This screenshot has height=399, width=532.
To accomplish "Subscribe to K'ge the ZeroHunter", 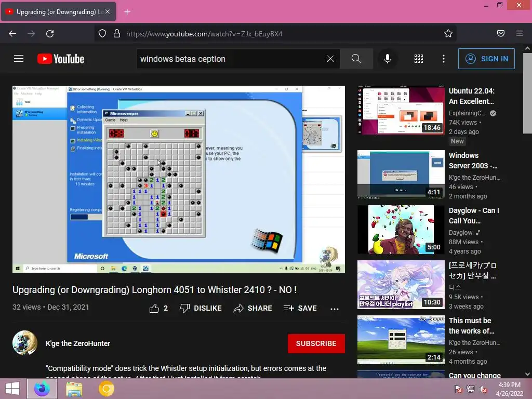I will (x=316, y=343).
